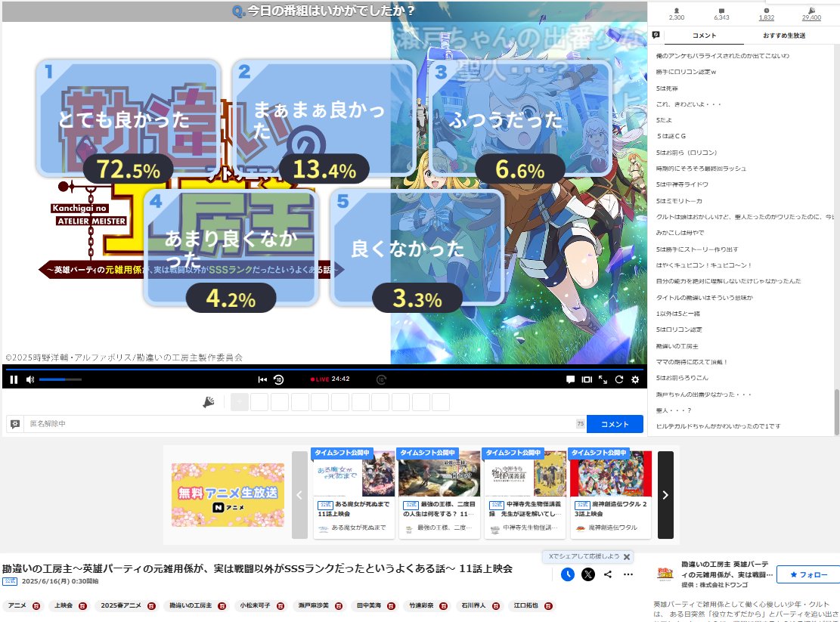Show next carousel items with right arrow
Viewport: 840px width, 622px height.
click(665, 495)
